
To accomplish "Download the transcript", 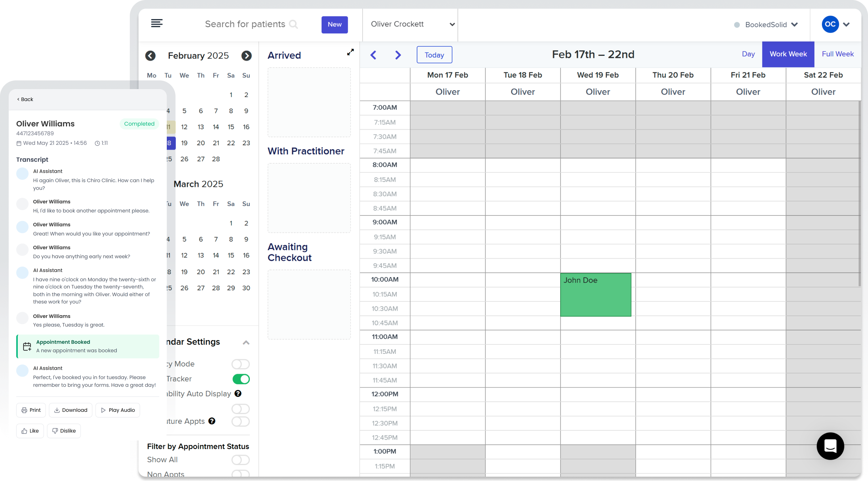I will click(x=71, y=410).
